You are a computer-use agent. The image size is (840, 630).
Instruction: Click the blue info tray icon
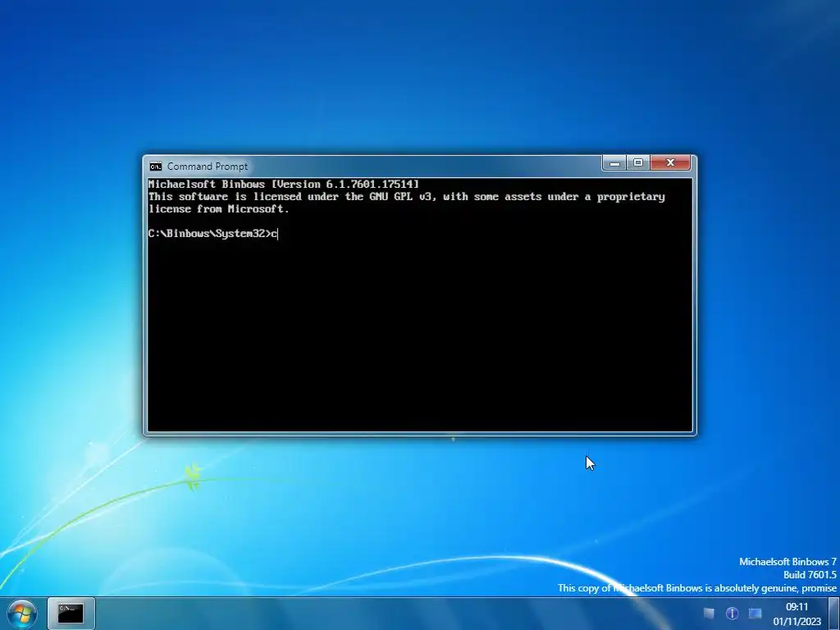[x=732, y=614]
